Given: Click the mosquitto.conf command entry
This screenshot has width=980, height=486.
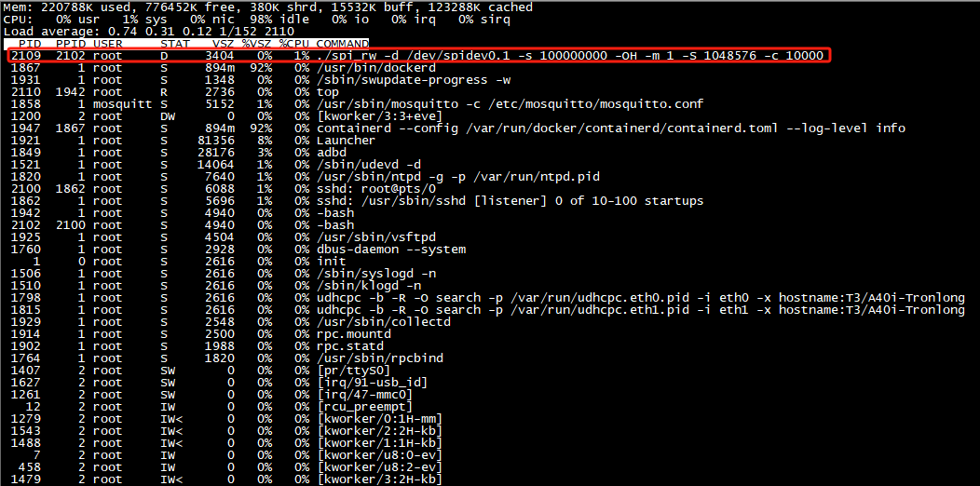Looking at the screenshot, I should coord(510,104).
